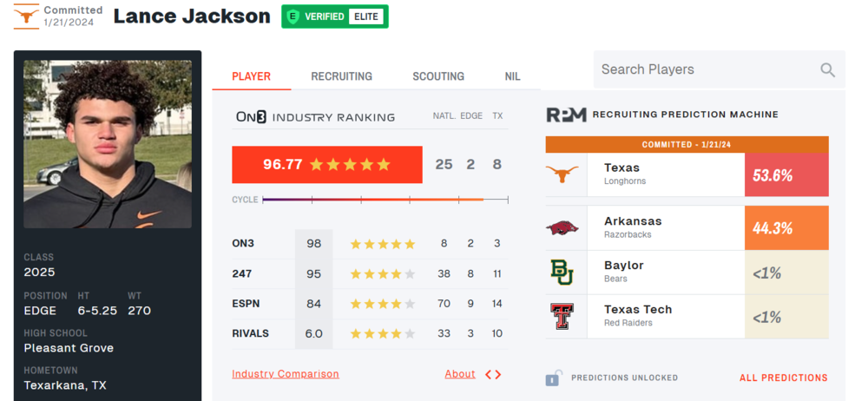
Task: Open the Industry Comparison link
Action: [286, 374]
